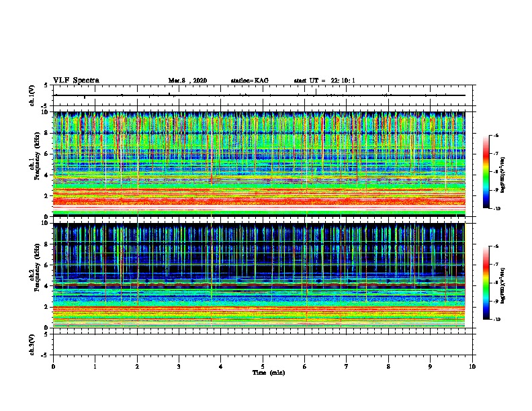Click the "4" kHz tick on ch.1 spectrogram
The width and height of the screenshot is (532, 411).
tap(46, 175)
